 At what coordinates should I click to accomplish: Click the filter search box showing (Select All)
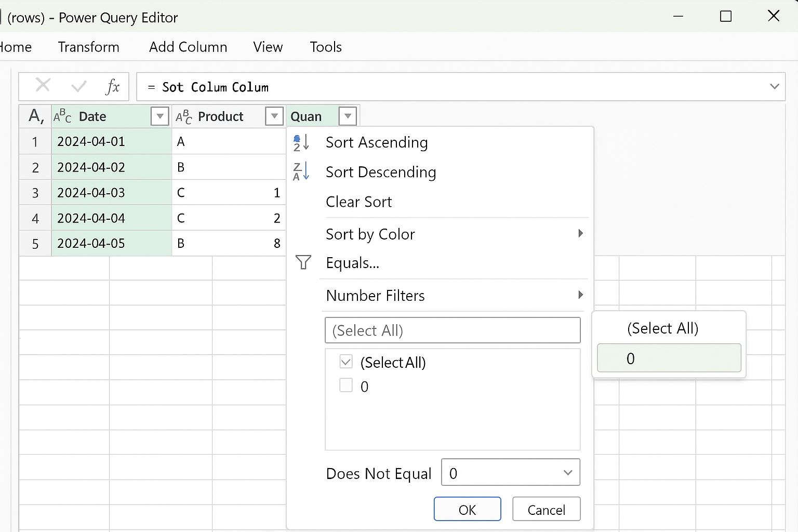pos(453,330)
